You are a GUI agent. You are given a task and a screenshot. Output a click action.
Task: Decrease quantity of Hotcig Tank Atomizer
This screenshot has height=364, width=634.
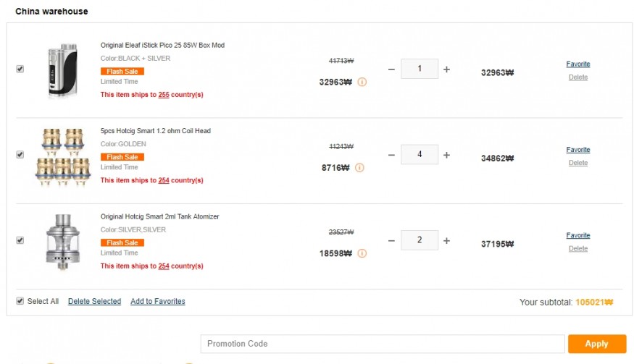(x=391, y=241)
